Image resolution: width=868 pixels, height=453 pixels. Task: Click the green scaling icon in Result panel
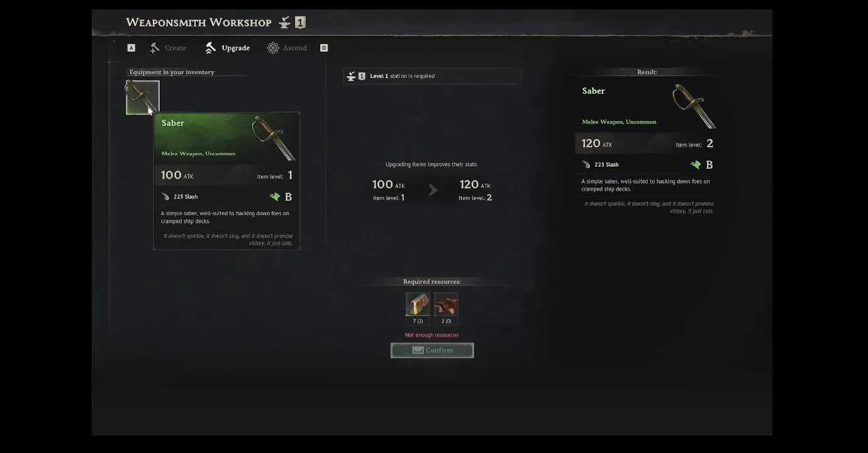696,165
